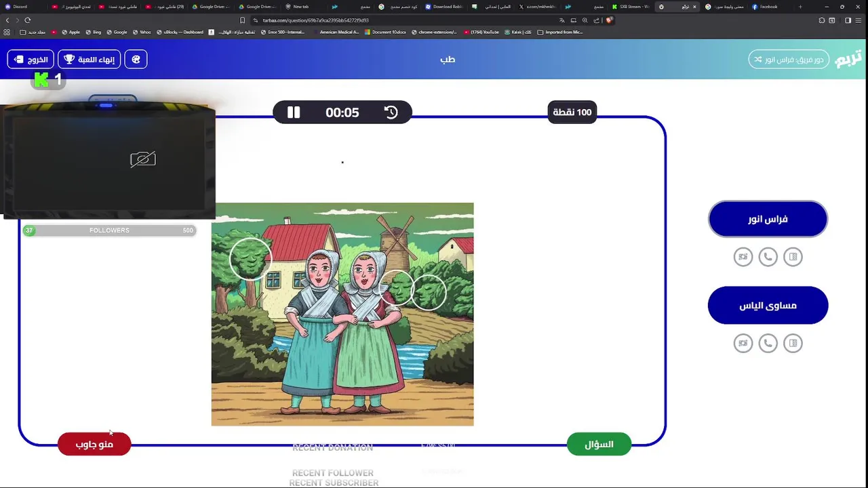Open the Google bookmark

tap(117, 32)
